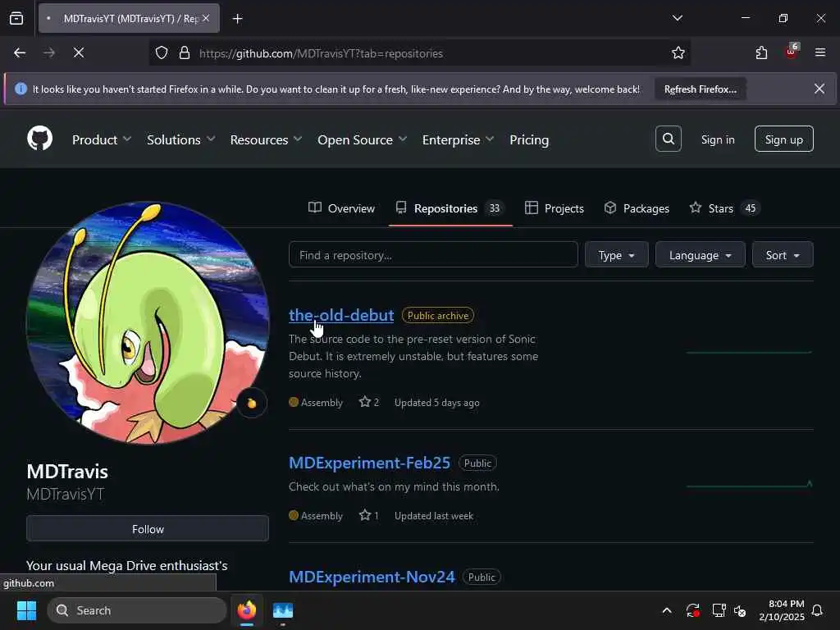Screen dimensions: 840x630
Task: Switch to the Projects tab
Action: (x=554, y=208)
